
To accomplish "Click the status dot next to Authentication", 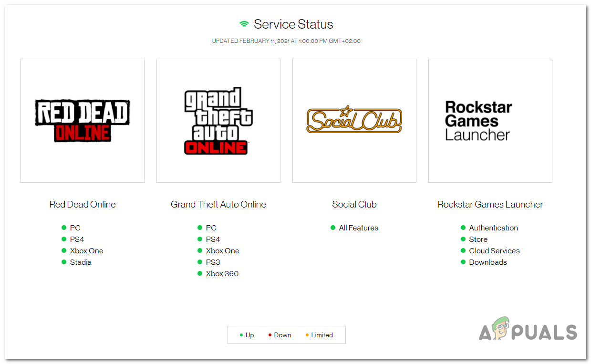I will pos(463,228).
